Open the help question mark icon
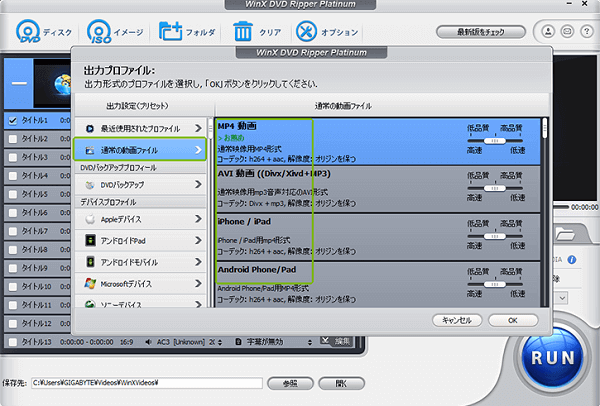Screen dimensions: 600x406 coord(587,31)
